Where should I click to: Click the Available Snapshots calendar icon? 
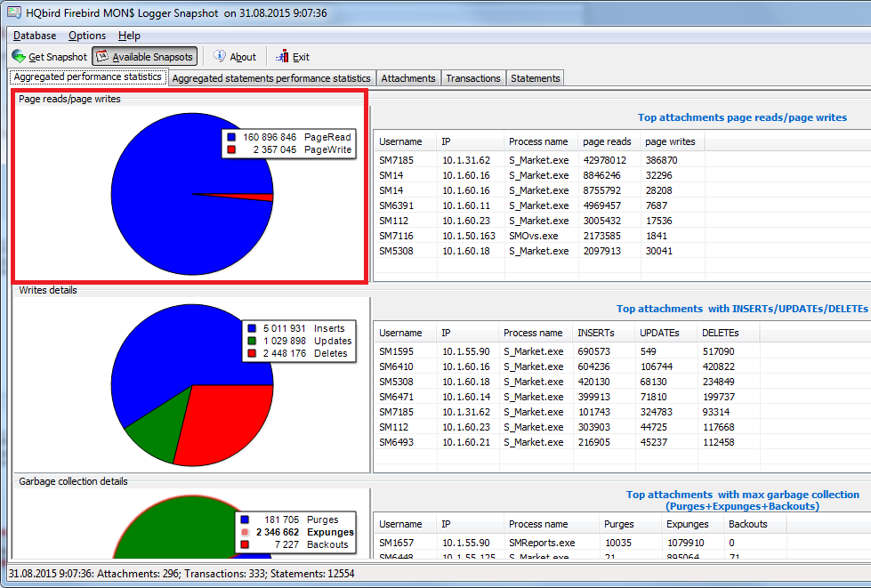[102, 57]
